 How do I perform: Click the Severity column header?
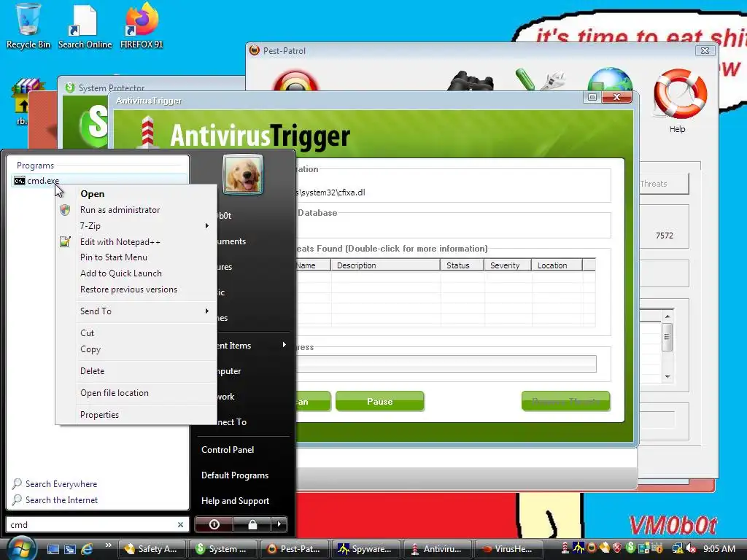click(x=508, y=265)
